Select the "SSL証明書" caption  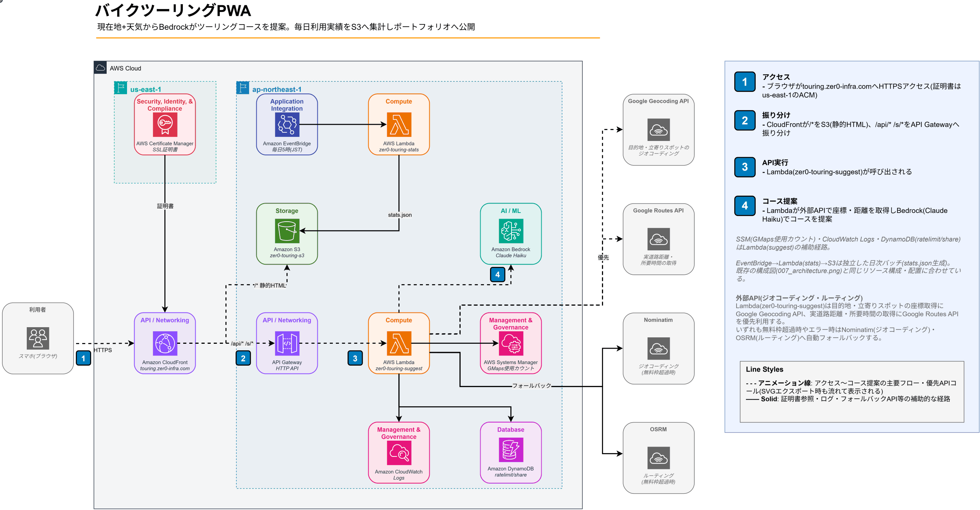[165, 150]
